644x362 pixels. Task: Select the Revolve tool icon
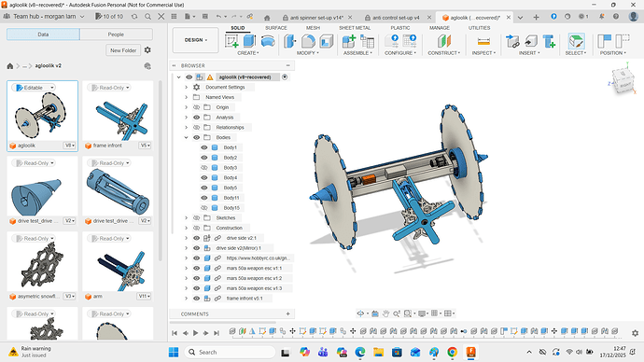[x=268, y=41]
